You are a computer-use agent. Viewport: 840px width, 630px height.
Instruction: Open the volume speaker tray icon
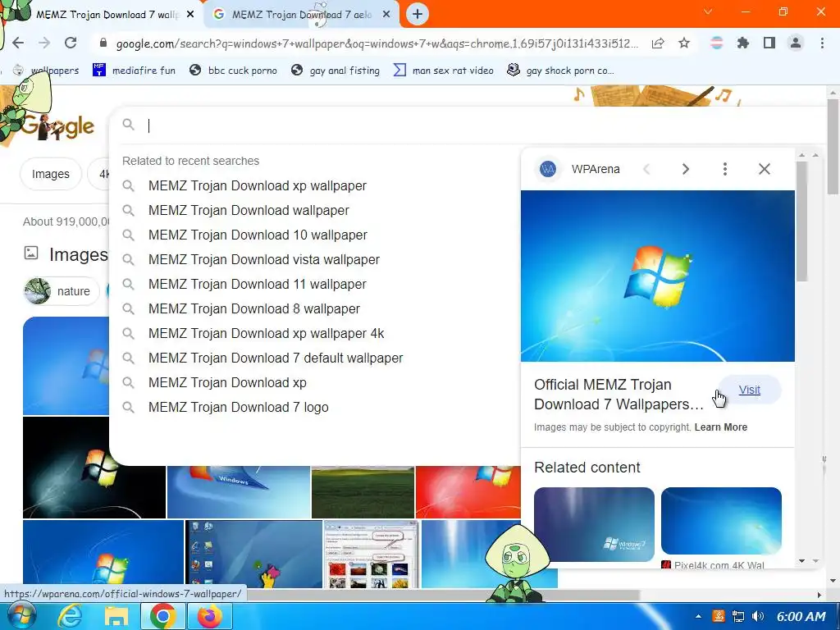(x=758, y=617)
